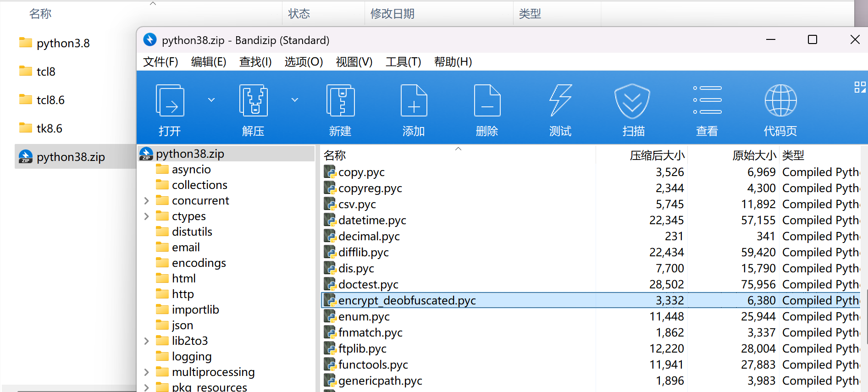
Task: Select the html folder in tree
Action: pyautogui.click(x=183, y=278)
